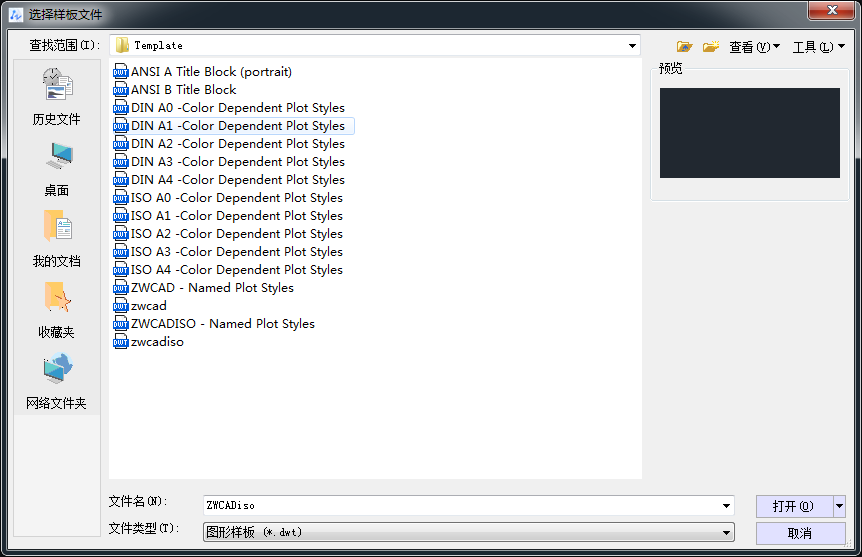The image size is (862, 557).
Task: Select ISO A3 -Color Dependent Plot Styles
Action: tap(237, 252)
